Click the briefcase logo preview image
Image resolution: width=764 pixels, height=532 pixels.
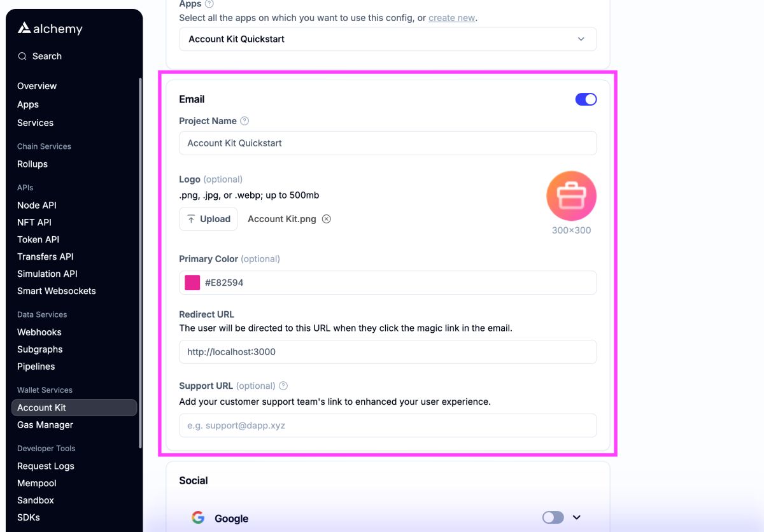571,196
